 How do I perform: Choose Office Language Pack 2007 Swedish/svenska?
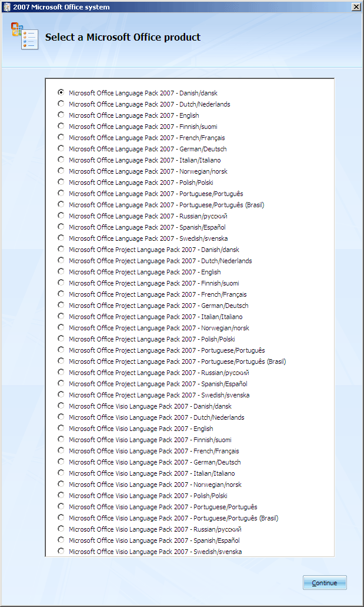(x=61, y=238)
